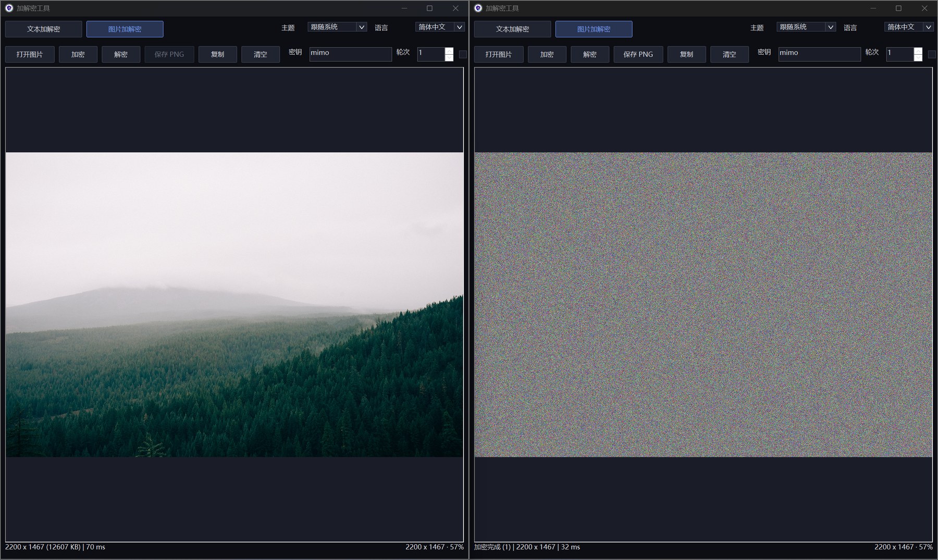Click the forest photo preview in left window
This screenshot has height=560, width=938.
(234, 305)
